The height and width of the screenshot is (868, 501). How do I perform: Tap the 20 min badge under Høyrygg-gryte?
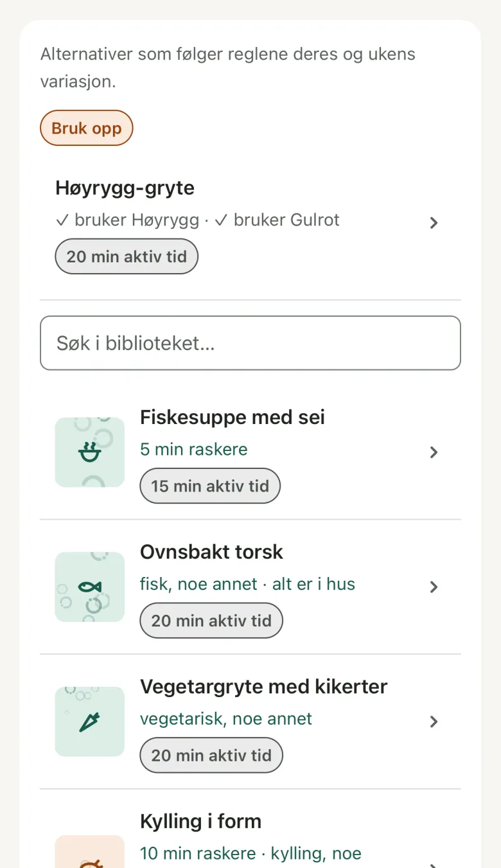(127, 256)
